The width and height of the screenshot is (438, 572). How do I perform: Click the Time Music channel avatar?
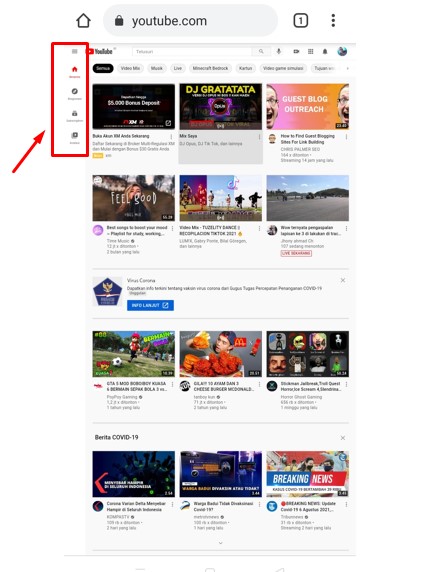98,230
